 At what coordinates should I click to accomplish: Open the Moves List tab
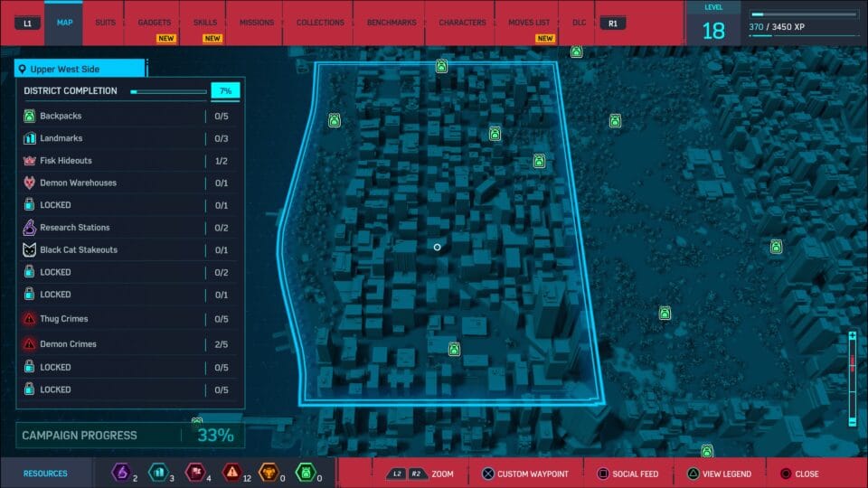528,23
